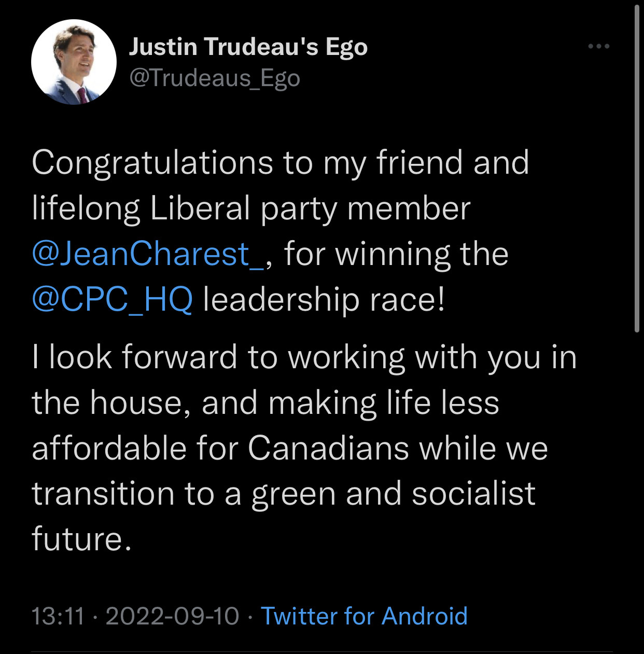Open the @Trudeaus_Ego handle

pyautogui.click(x=215, y=78)
